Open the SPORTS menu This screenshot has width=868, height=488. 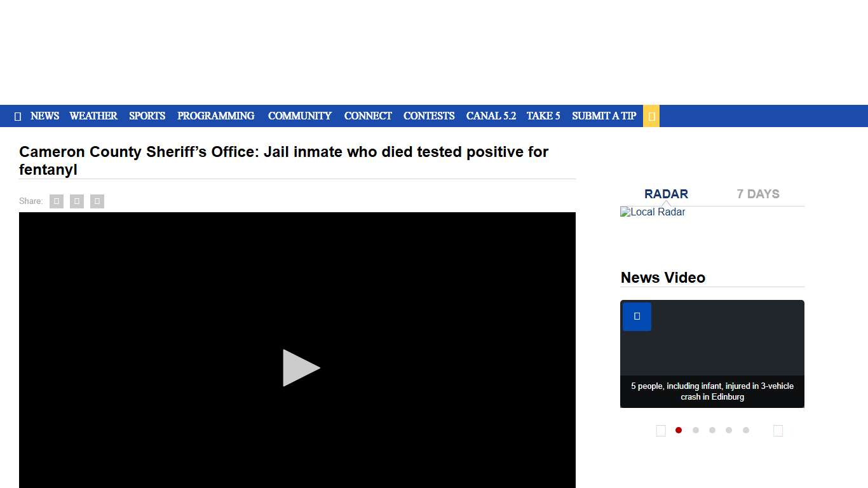pyautogui.click(x=147, y=116)
